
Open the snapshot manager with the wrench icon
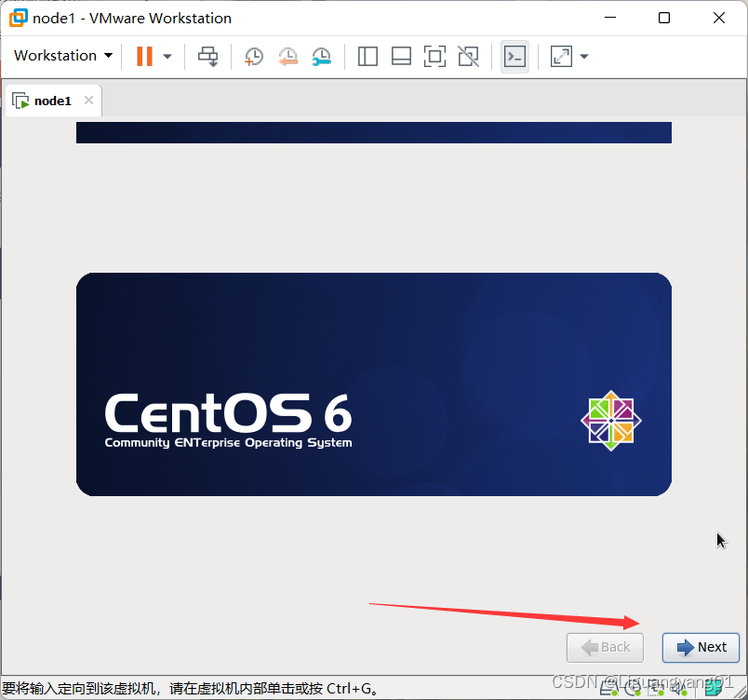pos(322,56)
